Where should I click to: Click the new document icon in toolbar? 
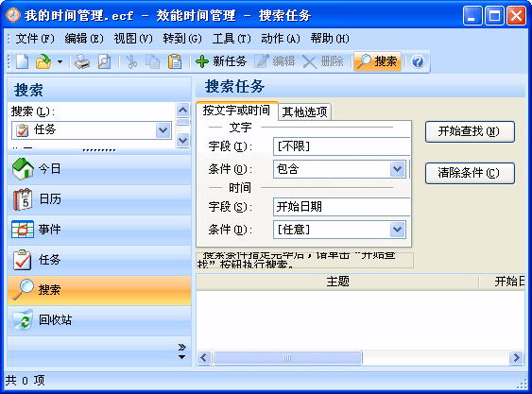pyautogui.click(x=23, y=61)
